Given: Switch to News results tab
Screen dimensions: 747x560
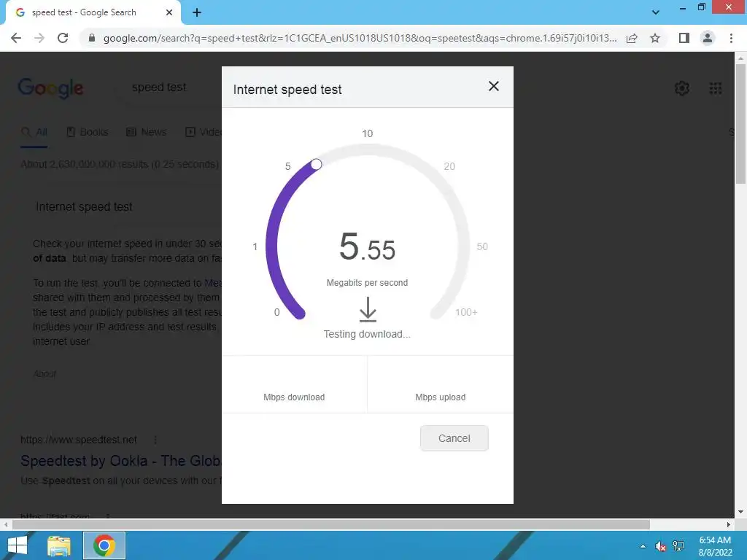Looking at the screenshot, I should pyautogui.click(x=146, y=132).
